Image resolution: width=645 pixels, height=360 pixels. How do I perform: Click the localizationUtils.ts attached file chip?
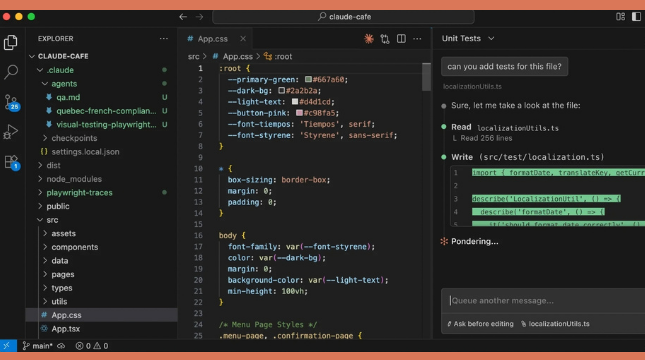555,324
